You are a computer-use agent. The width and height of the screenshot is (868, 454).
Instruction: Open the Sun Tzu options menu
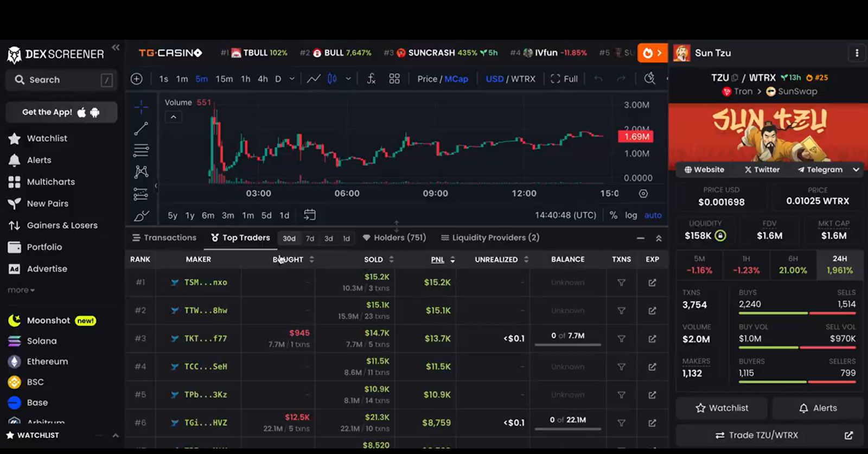pyautogui.click(x=857, y=53)
